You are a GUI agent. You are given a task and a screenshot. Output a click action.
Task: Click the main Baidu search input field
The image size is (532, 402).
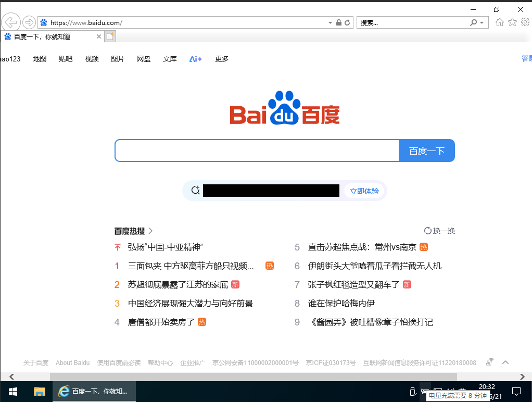click(257, 150)
